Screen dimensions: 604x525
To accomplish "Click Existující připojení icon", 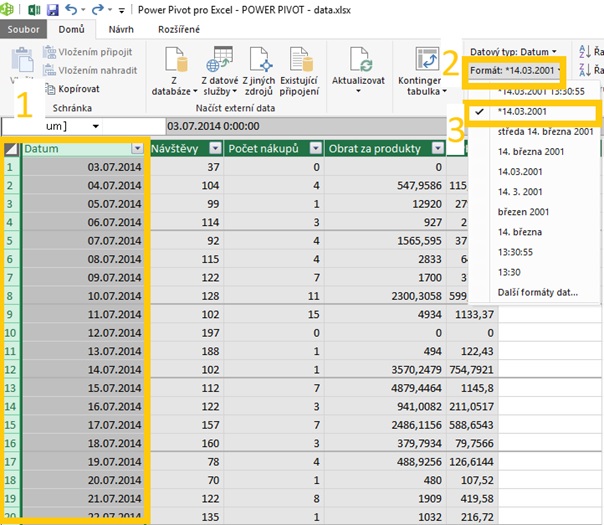I will [x=300, y=60].
